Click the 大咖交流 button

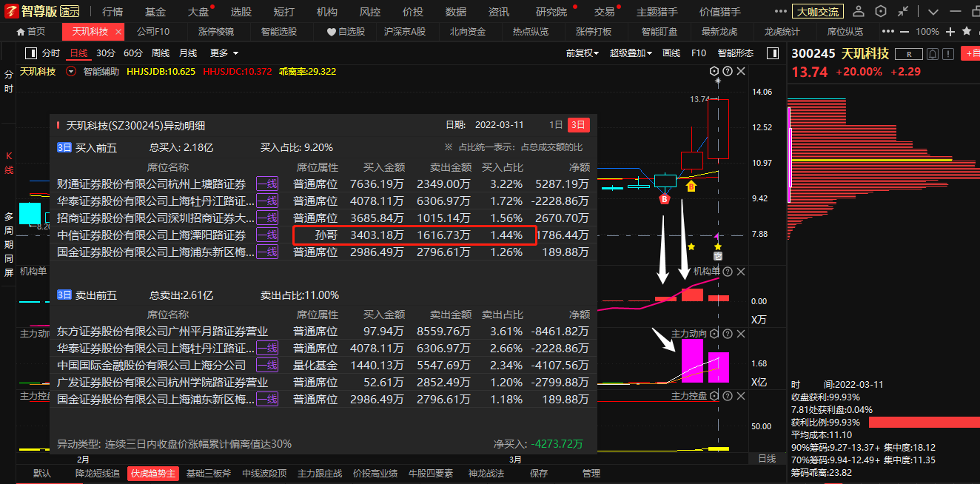pos(818,12)
